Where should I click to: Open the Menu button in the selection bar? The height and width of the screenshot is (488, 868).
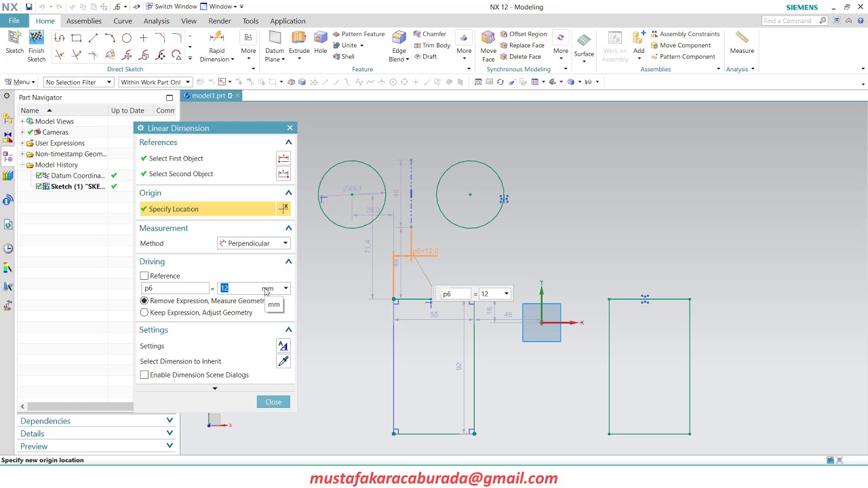pyautogui.click(x=20, y=82)
